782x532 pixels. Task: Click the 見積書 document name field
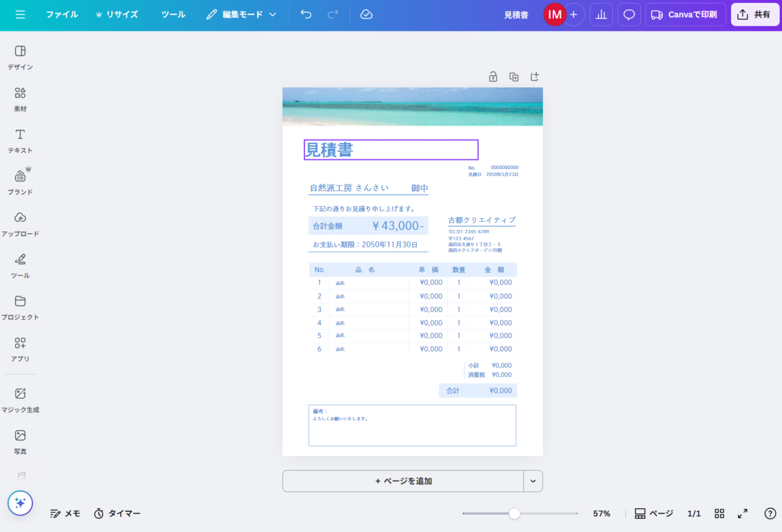point(516,14)
